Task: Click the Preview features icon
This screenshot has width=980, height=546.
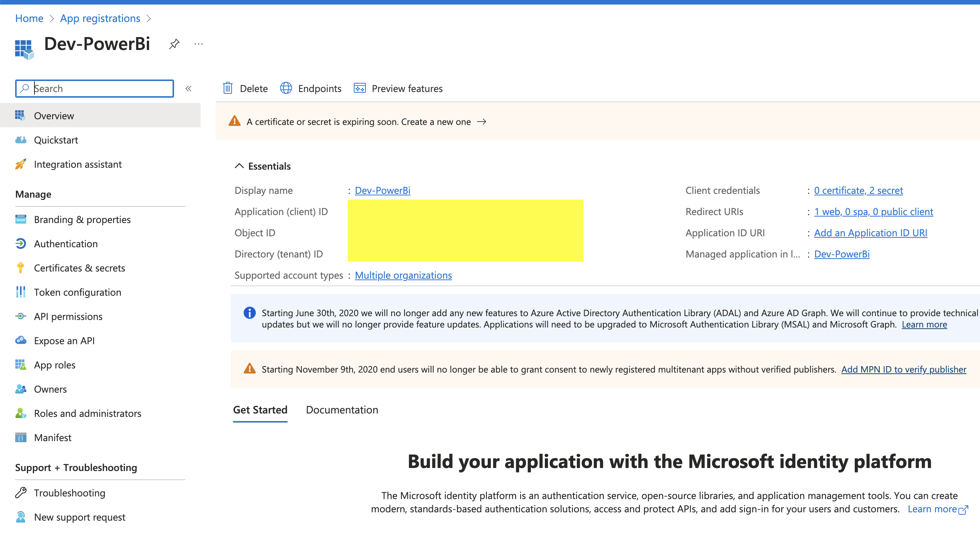Action: coord(359,88)
